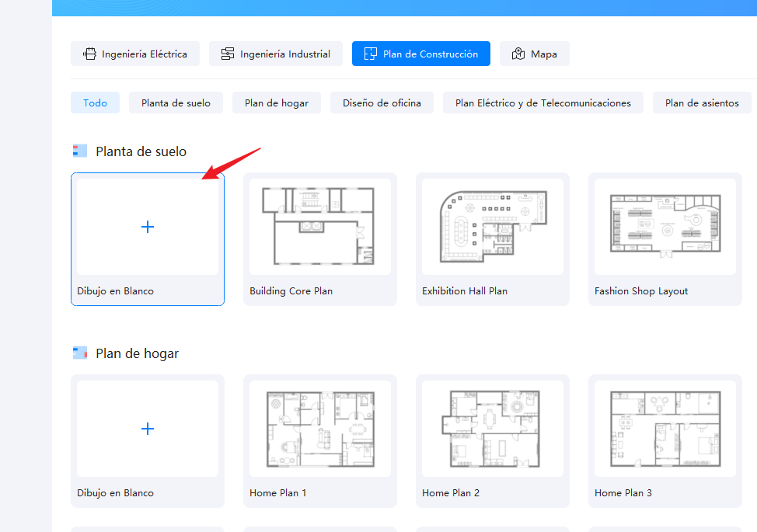Viewport: 757px width, 532px height.
Task: Click the Plan de Construcción floor plan icon
Action: [x=371, y=54]
